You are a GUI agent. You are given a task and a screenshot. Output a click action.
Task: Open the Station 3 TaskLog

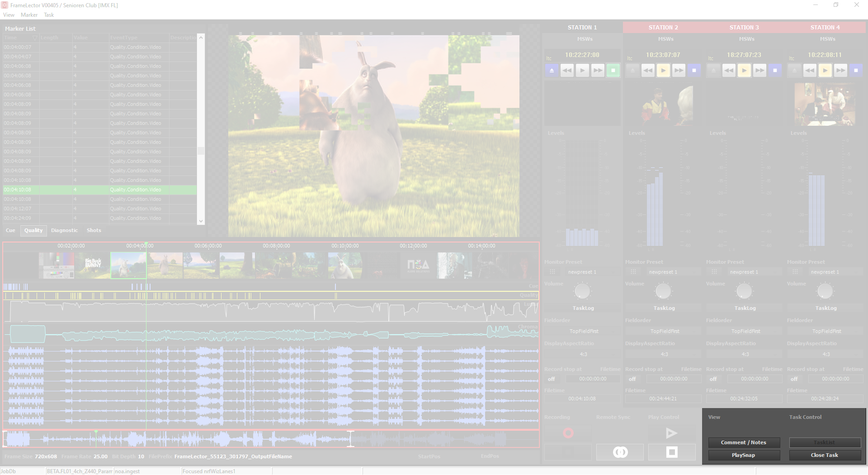point(745,308)
